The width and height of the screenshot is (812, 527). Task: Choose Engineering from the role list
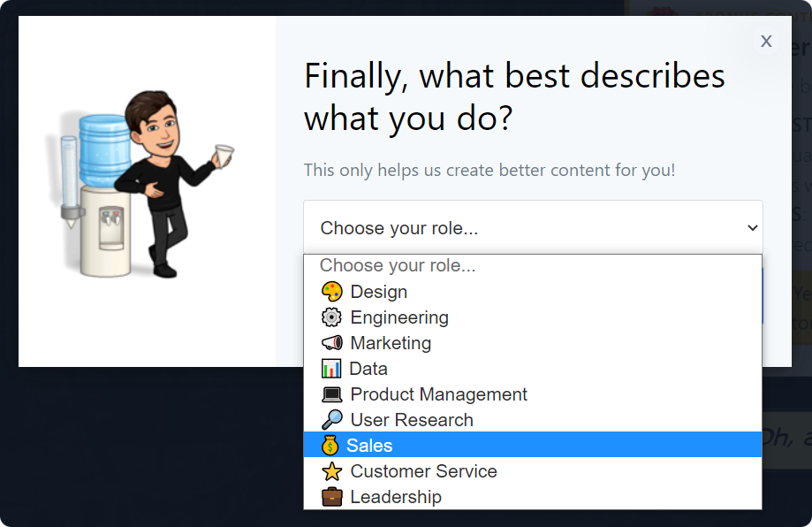(x=533, y=317)
